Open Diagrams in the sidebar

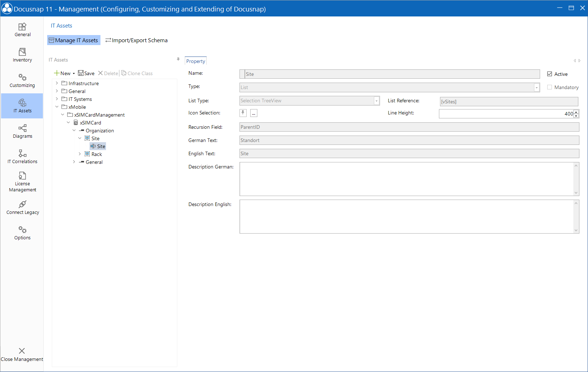(22, 131)
